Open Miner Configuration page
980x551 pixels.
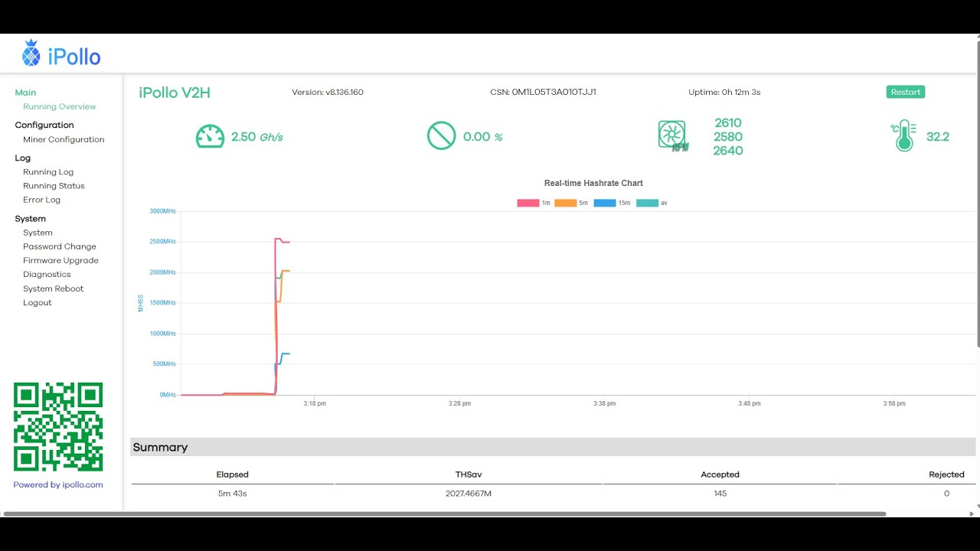(x=64, y=140)
